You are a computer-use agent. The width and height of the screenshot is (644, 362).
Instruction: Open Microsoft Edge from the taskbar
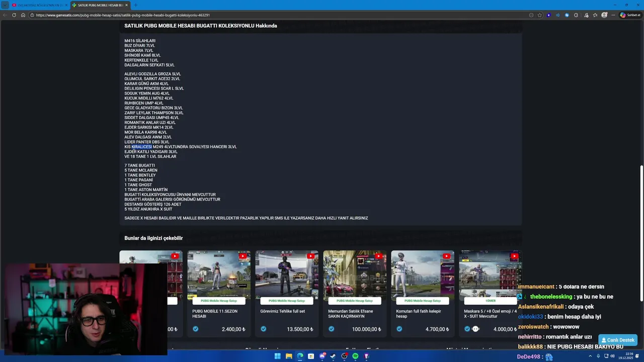(x=300, y=356)
